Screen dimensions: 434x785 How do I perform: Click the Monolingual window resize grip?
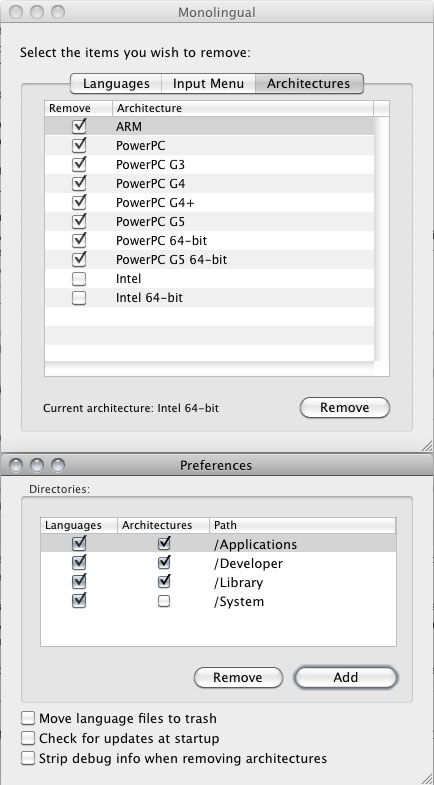(x=426, y=445)
